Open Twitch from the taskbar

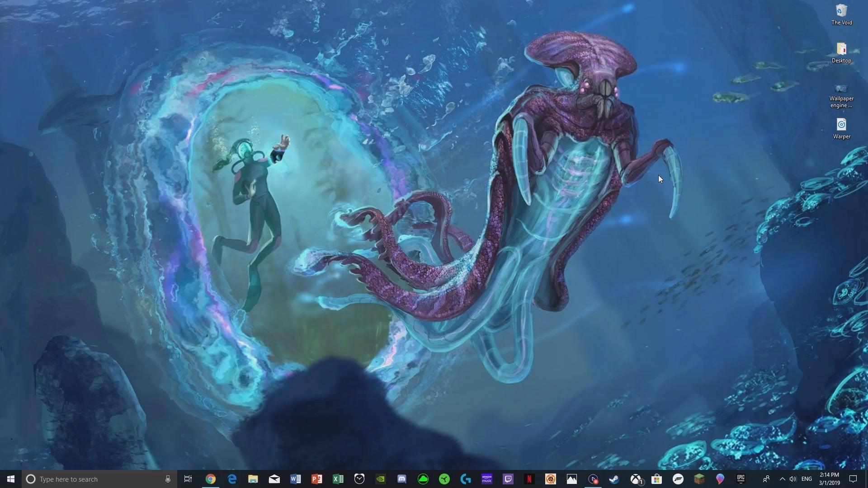point(508,479)
